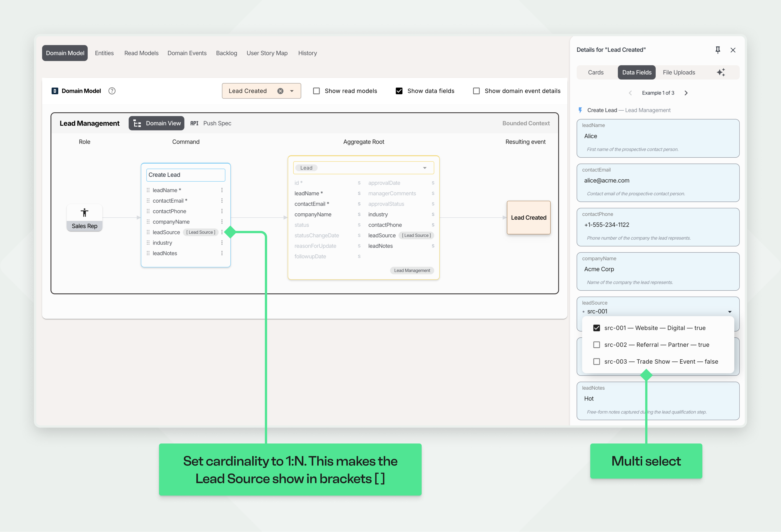Click Lead Source tag in Create Lead command
This screenshot has width=781, height=532.
(x=201, y=232)
